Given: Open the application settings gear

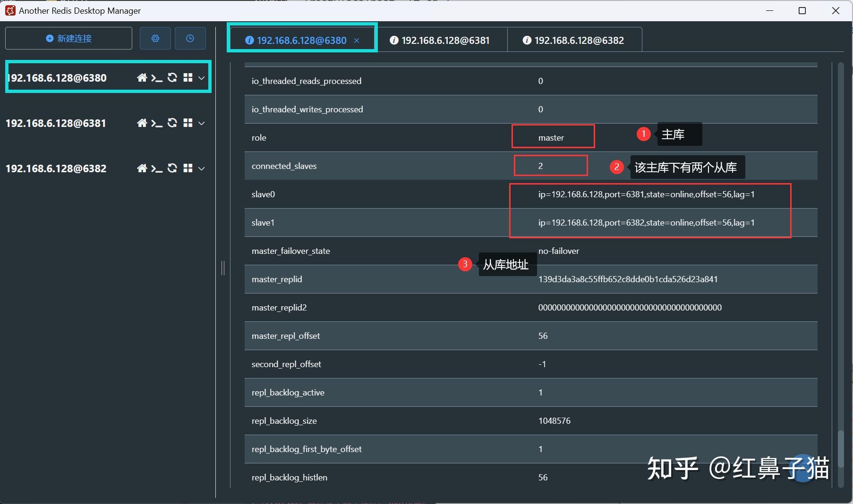Looking at the screenshot, I should coord(155,38).
